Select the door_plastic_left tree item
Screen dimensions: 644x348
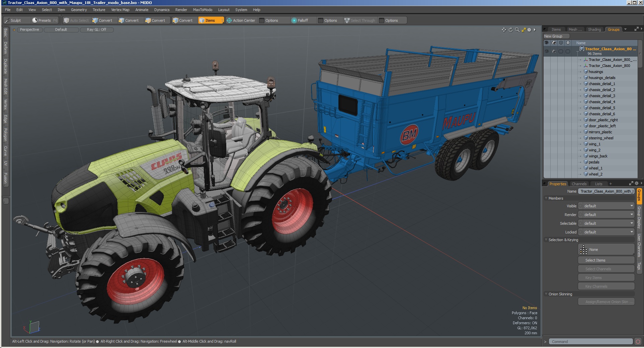click(x=602, y=126)
